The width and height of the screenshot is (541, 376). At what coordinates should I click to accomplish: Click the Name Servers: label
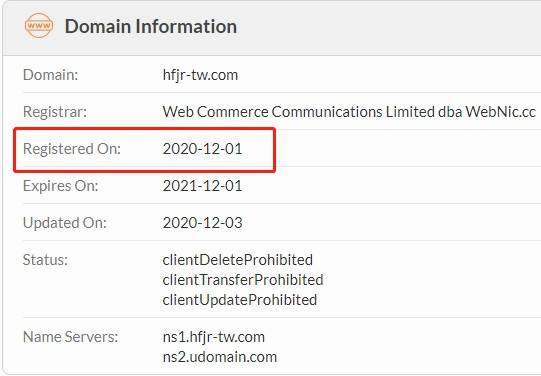tap(70, 337)
